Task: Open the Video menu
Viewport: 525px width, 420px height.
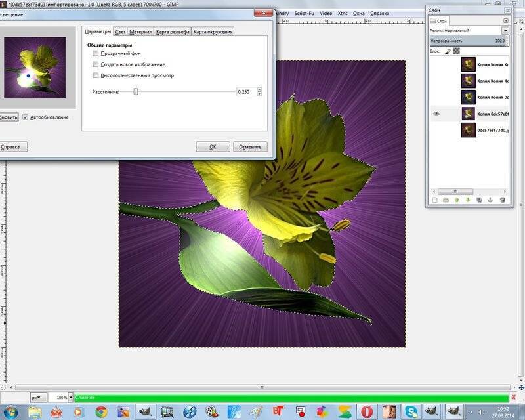Action: (325, 13)
